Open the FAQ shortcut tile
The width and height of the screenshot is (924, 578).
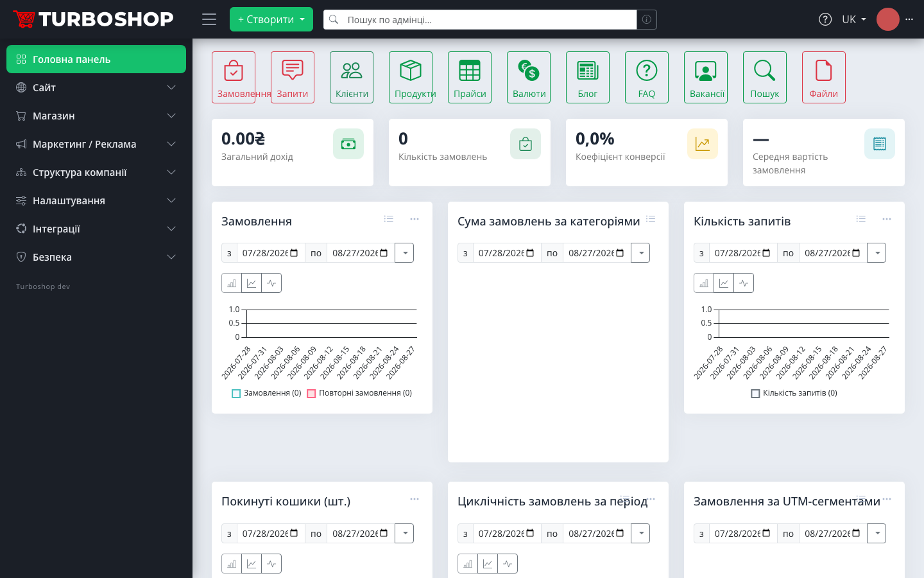point(647,77)
